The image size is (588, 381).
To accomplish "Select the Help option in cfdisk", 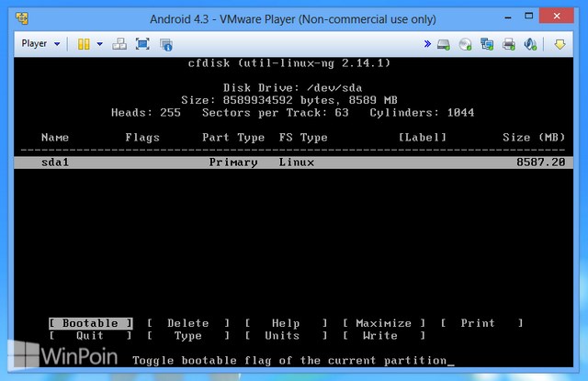I will click(x=286, y=323).
